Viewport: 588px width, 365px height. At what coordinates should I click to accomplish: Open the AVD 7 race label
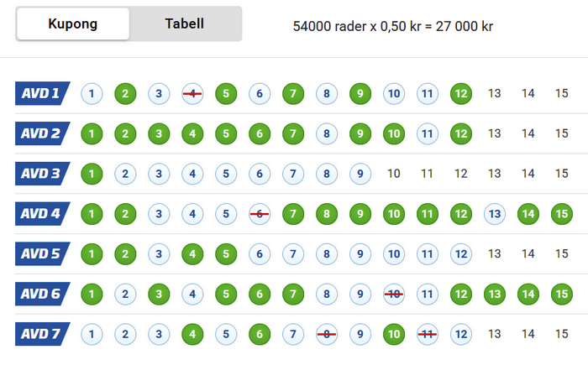pos(42,334)
